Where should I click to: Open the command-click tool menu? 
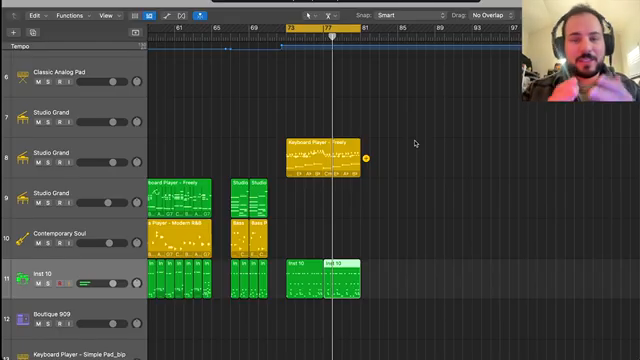click(x=331, y=16)
